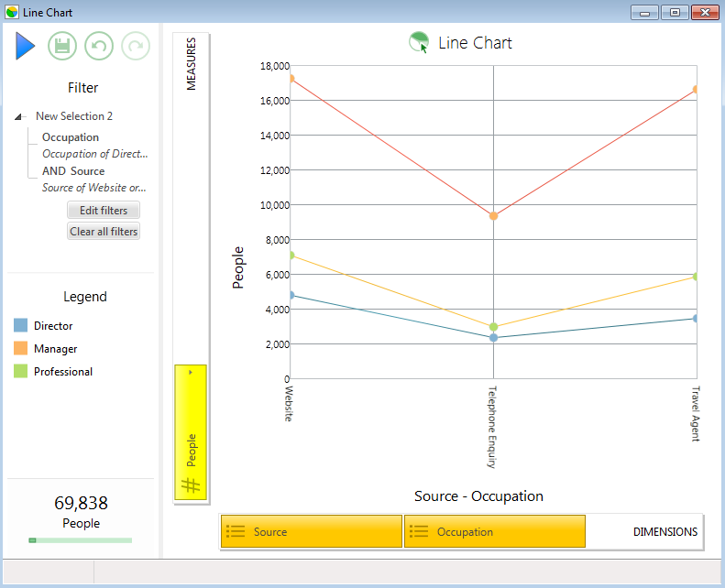725x588 pixels.
Task: Click the Occupation dimension button
Action: coord(495,531)
